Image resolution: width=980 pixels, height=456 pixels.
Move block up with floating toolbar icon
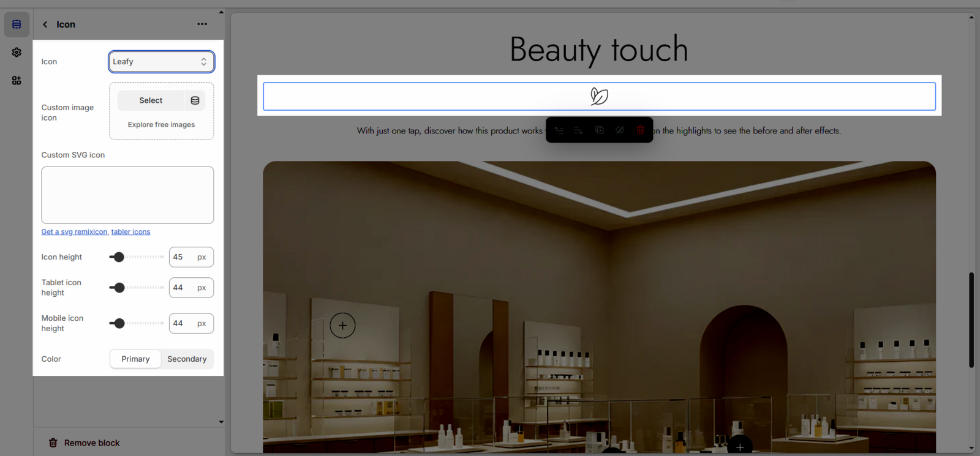click(559, 130)
